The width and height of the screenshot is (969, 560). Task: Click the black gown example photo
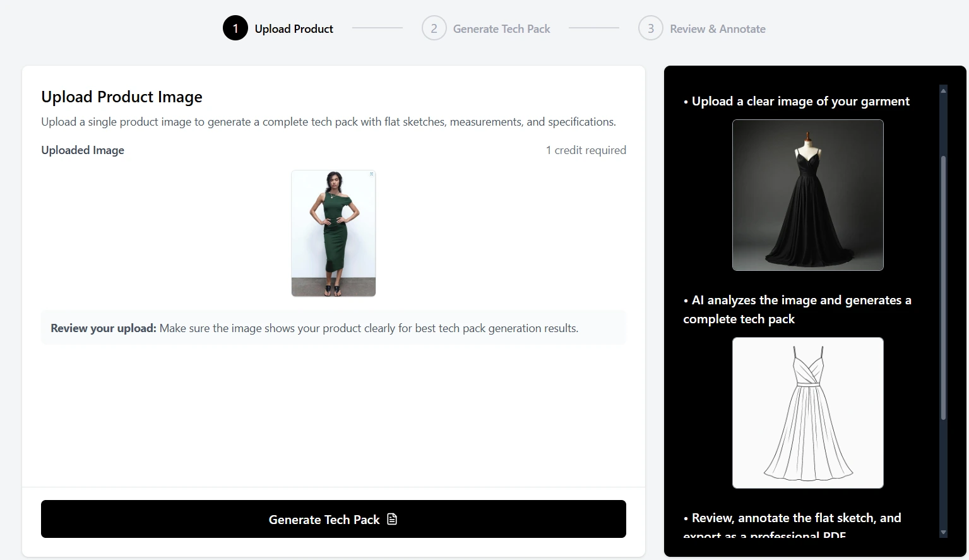[x=807, y=195]
